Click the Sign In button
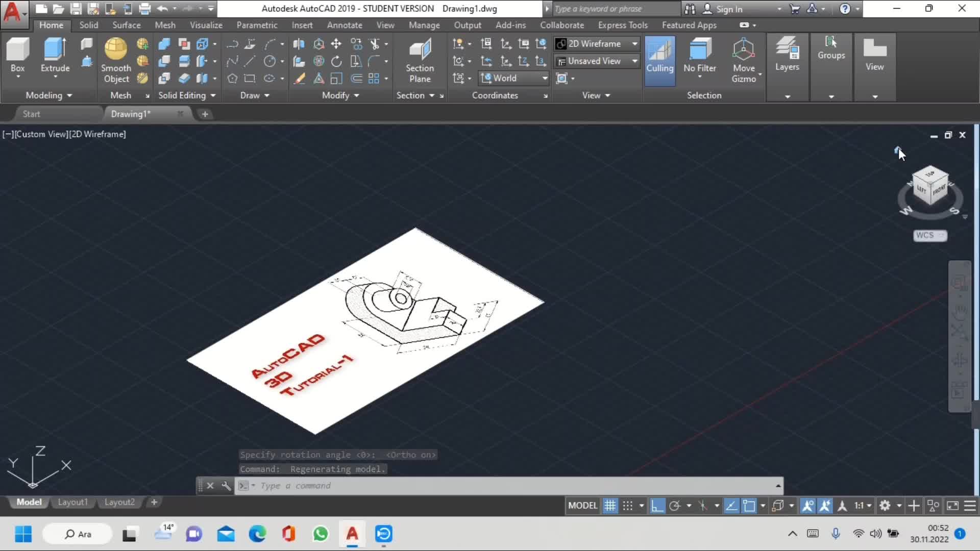 tap(723, 9)
